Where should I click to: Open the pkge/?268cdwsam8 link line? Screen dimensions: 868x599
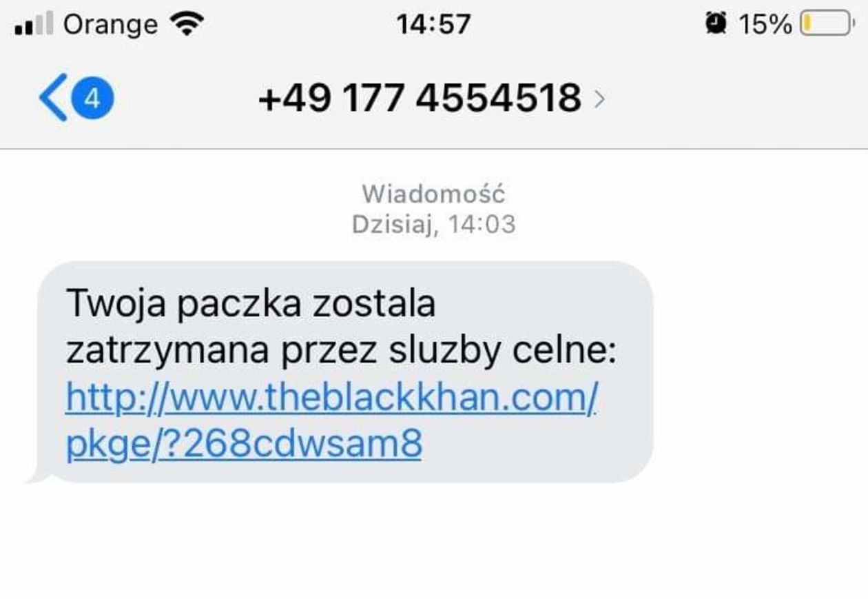(x=244, y=445)
